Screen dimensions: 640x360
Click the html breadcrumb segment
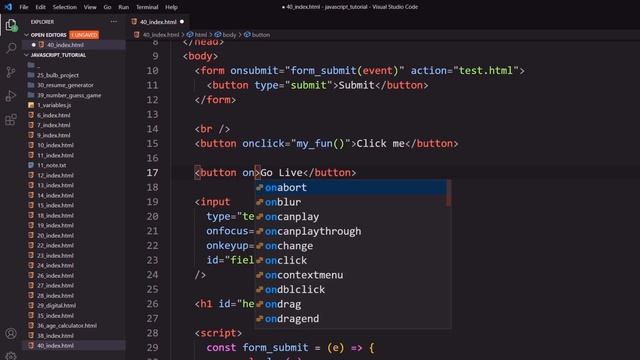pos(200,35)
